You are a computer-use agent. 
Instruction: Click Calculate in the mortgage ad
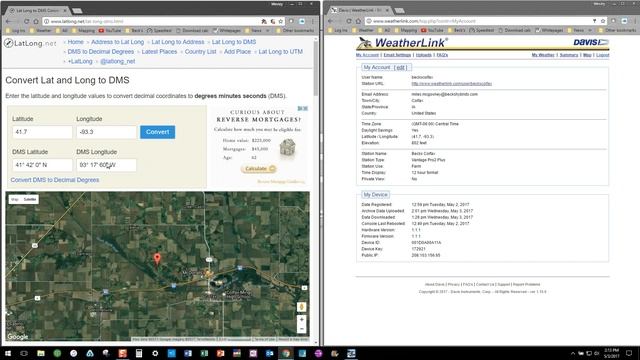pos(259,169)
